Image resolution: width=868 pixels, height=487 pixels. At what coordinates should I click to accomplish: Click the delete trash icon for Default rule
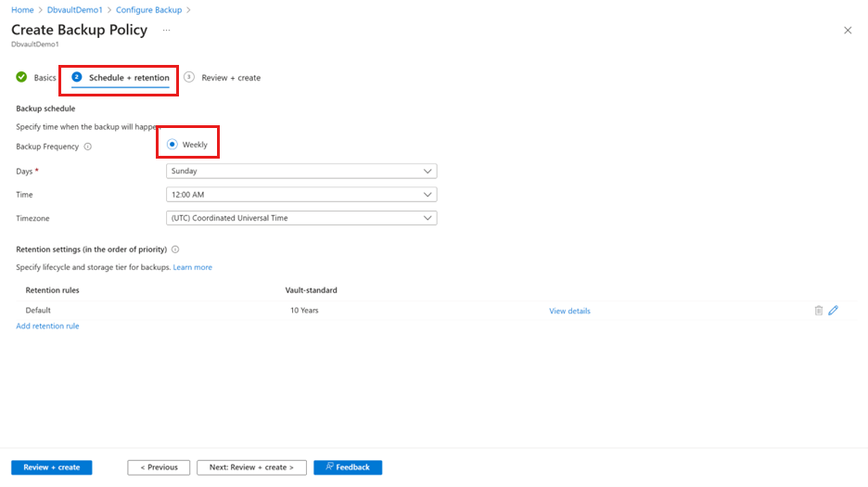click(818, 311)
